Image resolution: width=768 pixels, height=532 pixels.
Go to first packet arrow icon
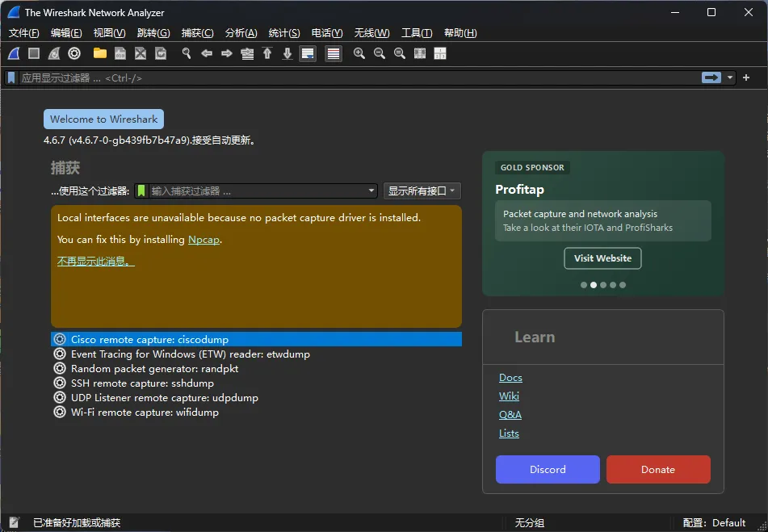(267, 53)
